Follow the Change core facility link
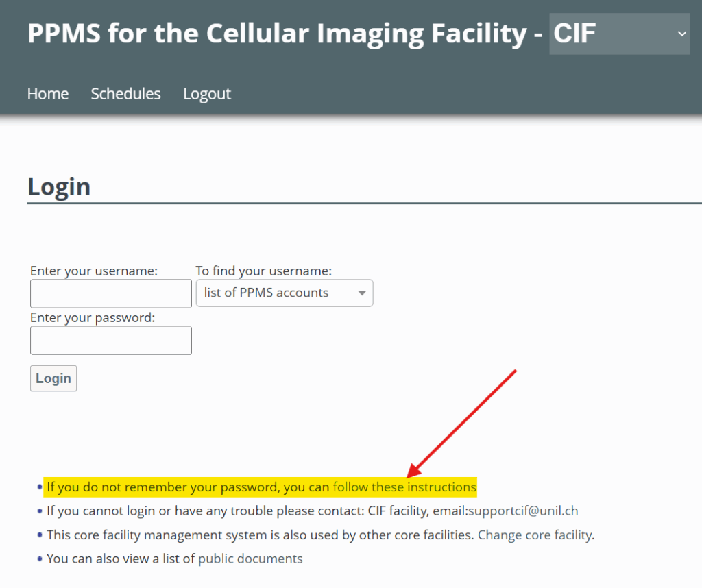 coord(535,535)
